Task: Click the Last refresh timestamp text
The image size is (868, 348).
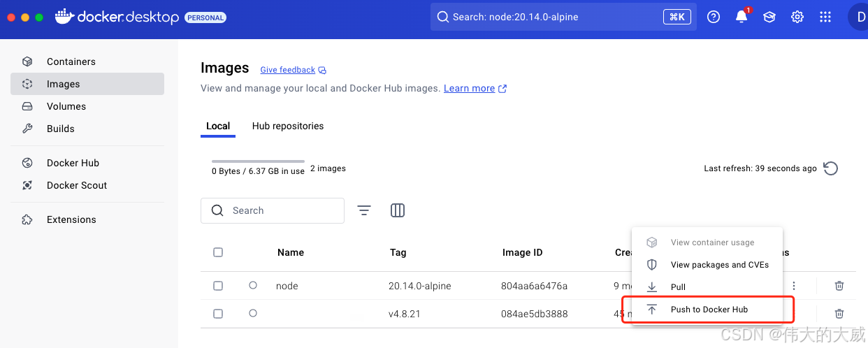Action: tap(760, 168)
